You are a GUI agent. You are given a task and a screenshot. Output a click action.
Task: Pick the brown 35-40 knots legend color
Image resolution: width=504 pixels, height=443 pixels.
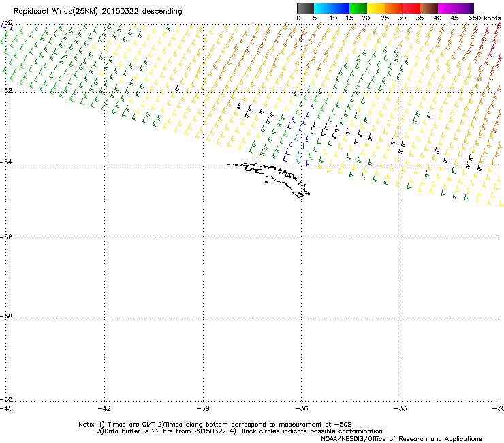tap(429, 8)
